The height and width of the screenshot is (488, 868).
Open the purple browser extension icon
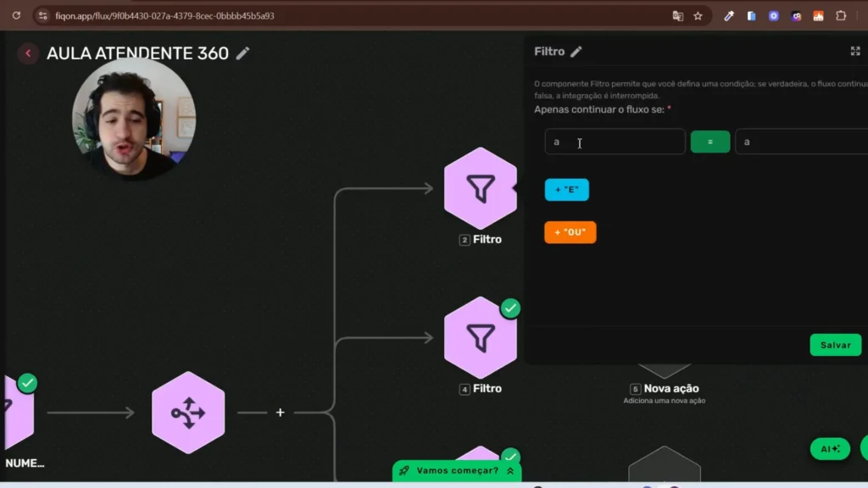(796, 16)
